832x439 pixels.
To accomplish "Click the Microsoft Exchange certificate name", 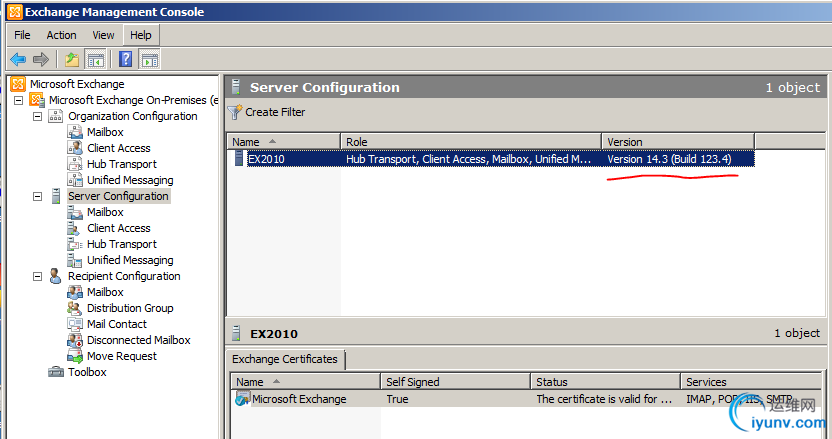I will (299, 399).
